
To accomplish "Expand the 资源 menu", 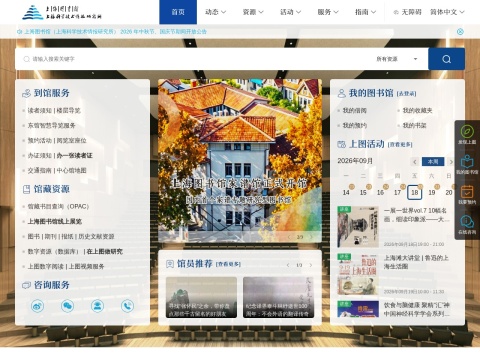I will (x=253, y=12).
